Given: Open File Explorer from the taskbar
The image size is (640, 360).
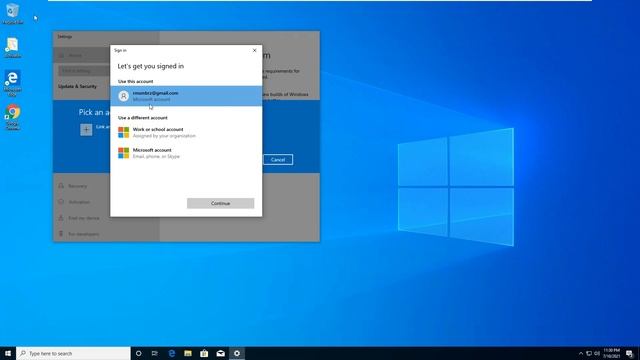Looking at the screenshot, I should click(188, 353).
